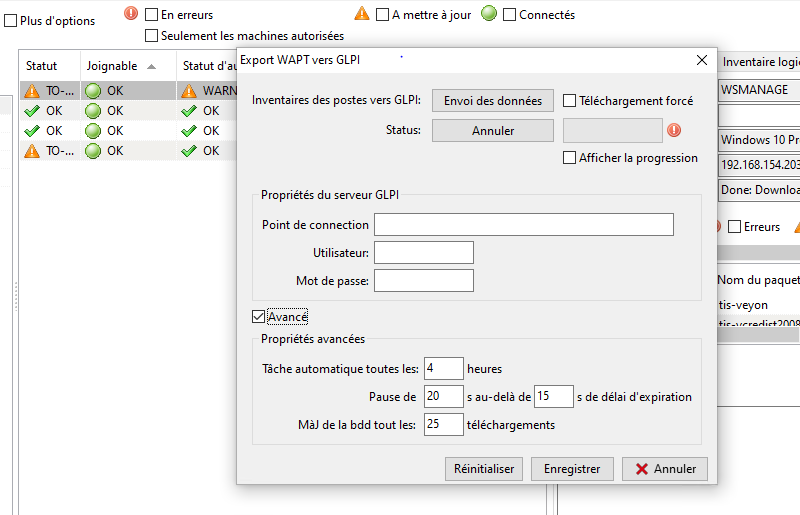This screenshot has width=800, height=515.
Task: Click the warning triangle in the last host row's Statut cell
Action: click(x=32, y=151)
